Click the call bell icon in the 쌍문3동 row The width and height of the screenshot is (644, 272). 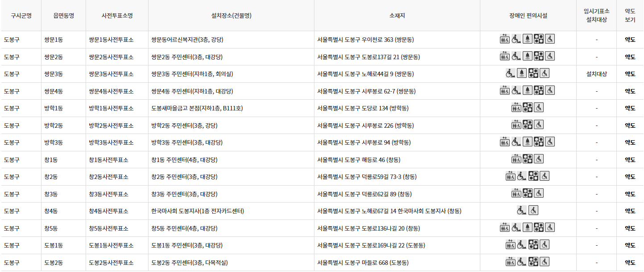(522, 73)
